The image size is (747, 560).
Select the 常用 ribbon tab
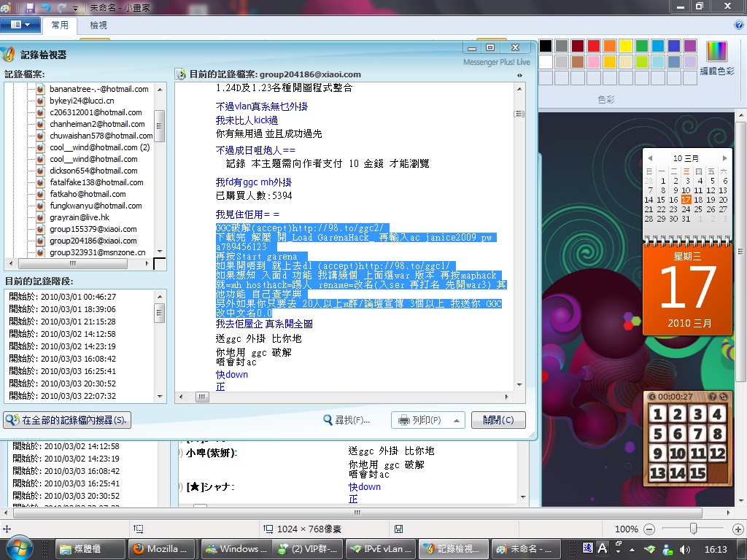[59, 25]
